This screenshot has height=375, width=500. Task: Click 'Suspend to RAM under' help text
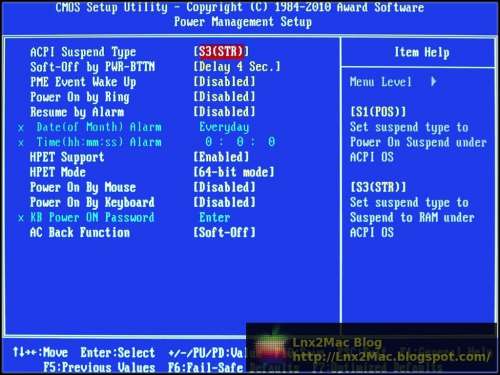point(412,218)
